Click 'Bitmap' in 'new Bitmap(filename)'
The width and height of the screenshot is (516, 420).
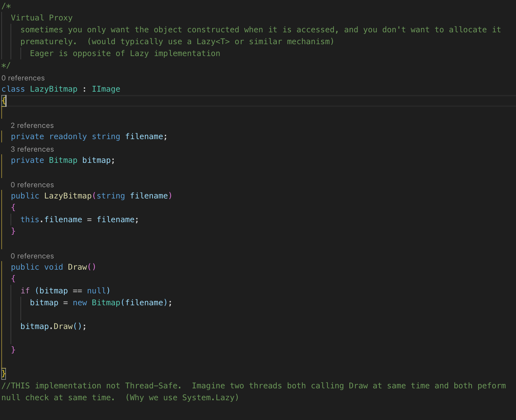[106, 303]
